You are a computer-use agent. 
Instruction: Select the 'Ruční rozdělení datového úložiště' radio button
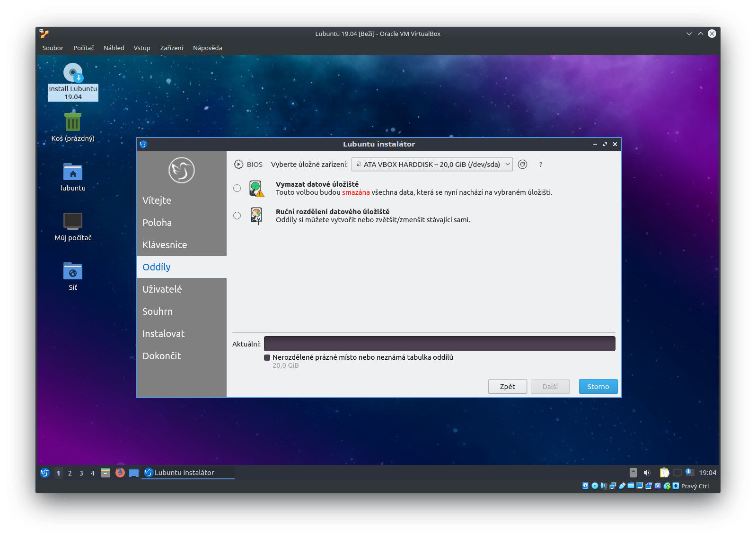(237, 216)
